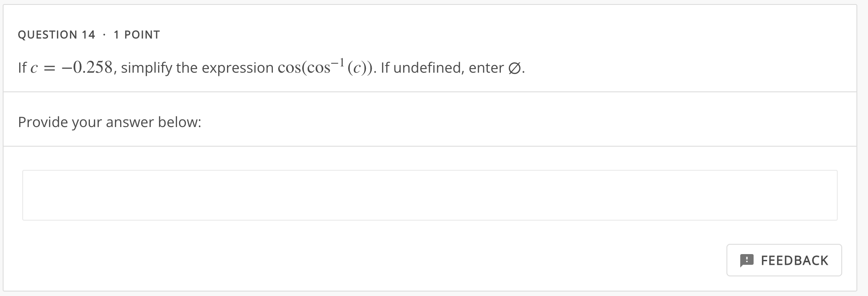Select the 1 POINT label
Image resolution: width=868 pixels, height=296 pixels.
[x=137, y=34]
